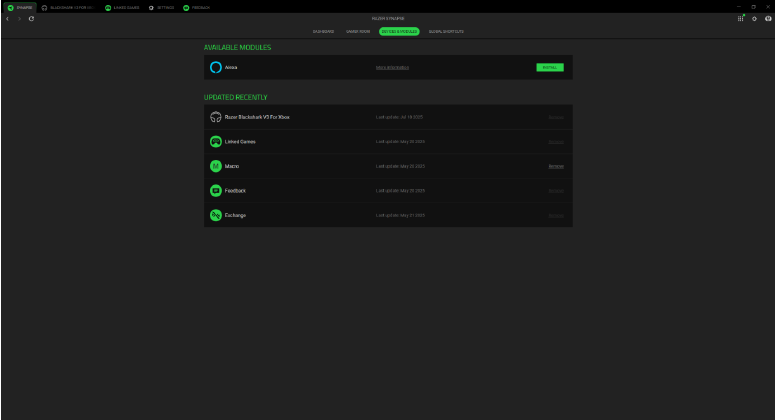
Task: Select the Exchange module name
Action: coord(235,215)
